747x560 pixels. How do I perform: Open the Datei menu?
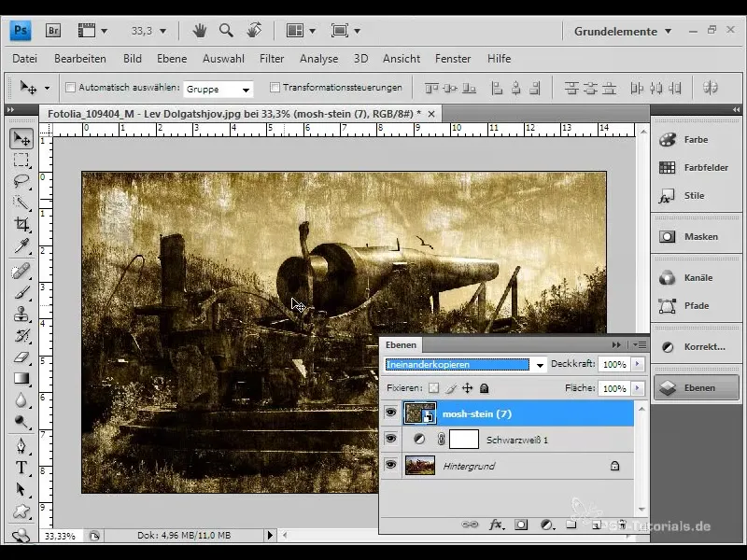(24, 59)
